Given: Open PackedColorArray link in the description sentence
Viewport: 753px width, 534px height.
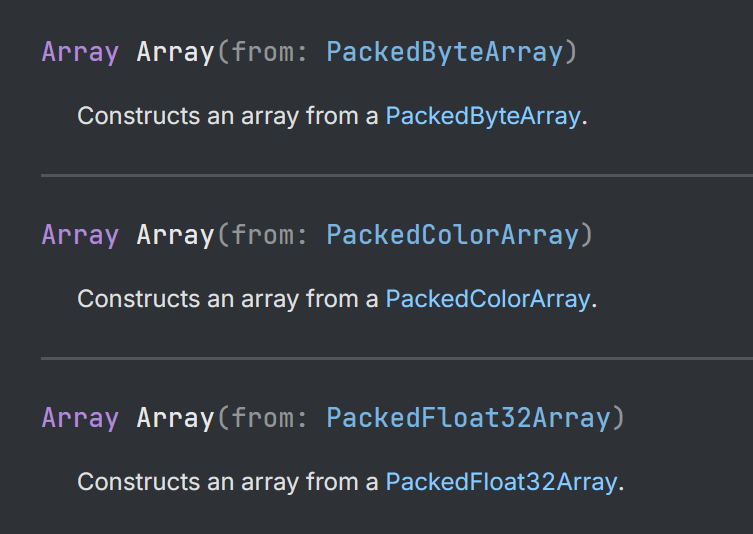Looking at the screenshot, I should 487,299.
